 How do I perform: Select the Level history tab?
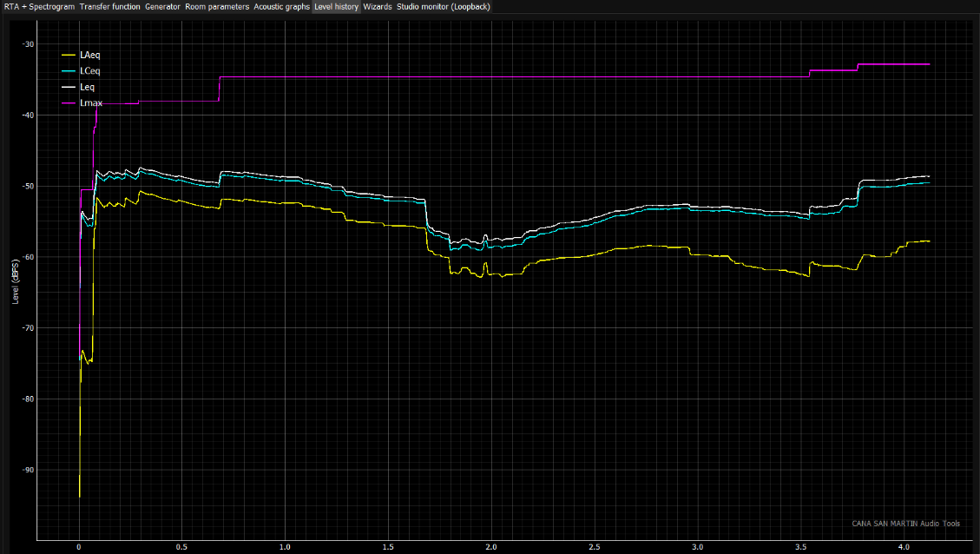336,6
